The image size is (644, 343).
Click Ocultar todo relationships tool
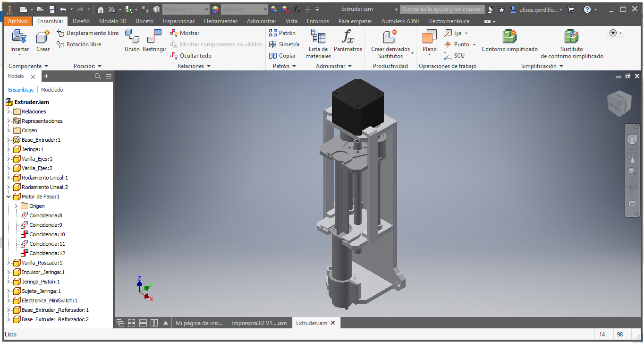point(190,56)
